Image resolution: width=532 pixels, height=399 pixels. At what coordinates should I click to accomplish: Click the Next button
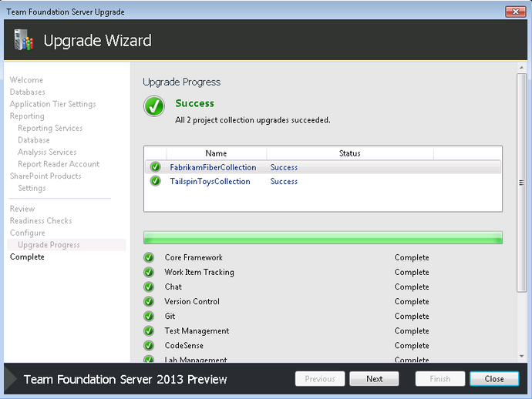(374, 379)
